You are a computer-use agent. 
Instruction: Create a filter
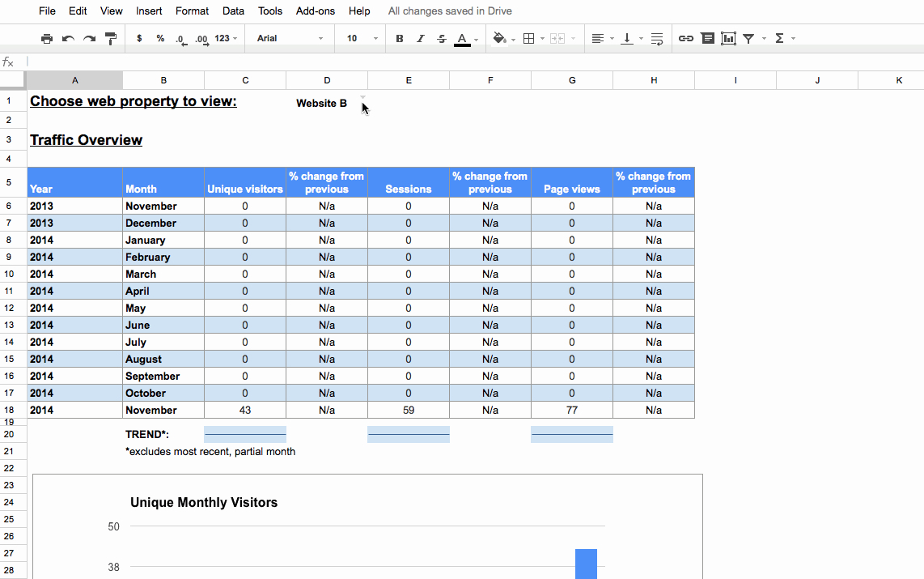[748, 38]
